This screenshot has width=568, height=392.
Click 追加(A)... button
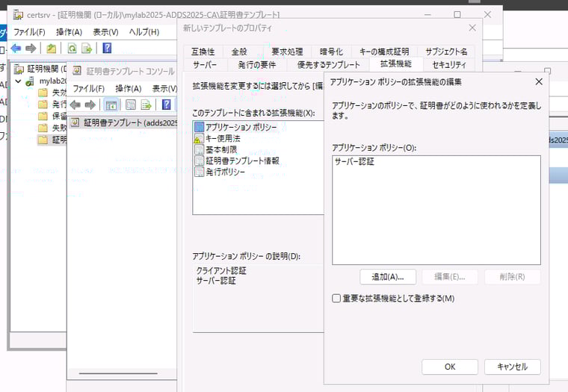388,277
